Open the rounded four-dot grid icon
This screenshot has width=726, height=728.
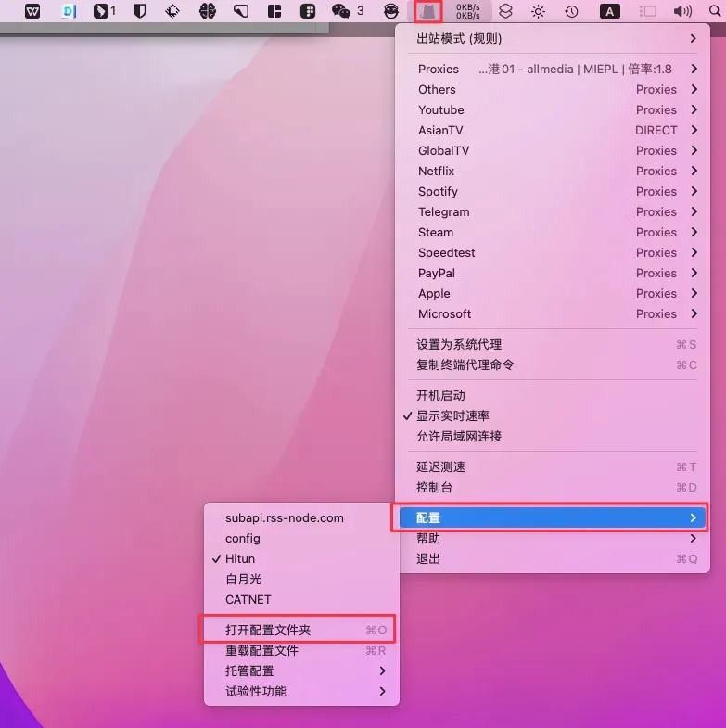click(x=307, y=11)
